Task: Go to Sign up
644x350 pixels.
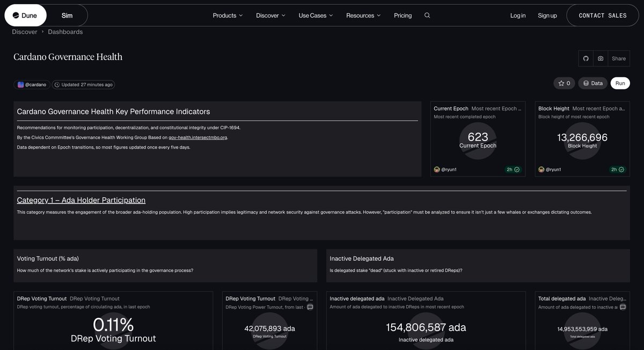Action: 547,16
